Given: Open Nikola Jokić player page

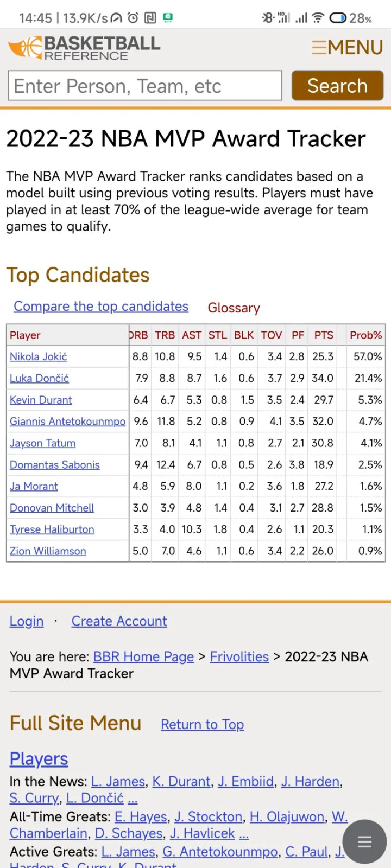Looking at the screenshot, I should tap(39, 356).
